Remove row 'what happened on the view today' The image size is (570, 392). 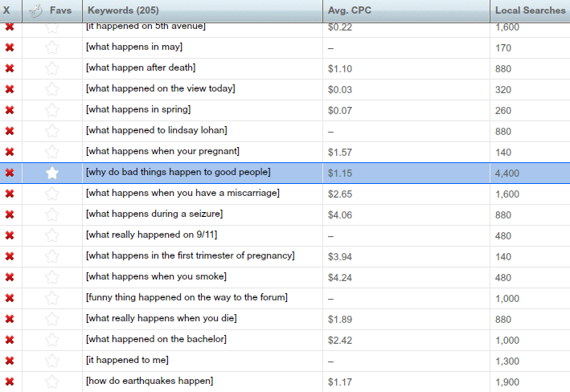point(10,89)
